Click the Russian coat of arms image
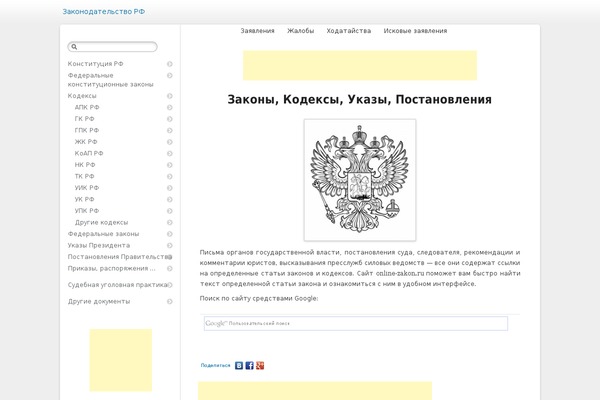This screenshot has width=600, height=400. tap(360, 180)
